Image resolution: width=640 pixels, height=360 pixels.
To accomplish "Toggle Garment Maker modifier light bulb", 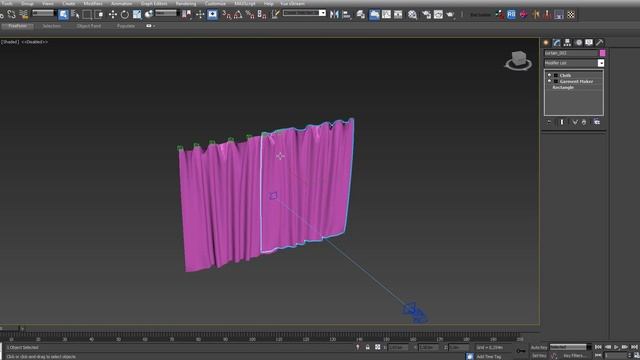I will point(549,81).
